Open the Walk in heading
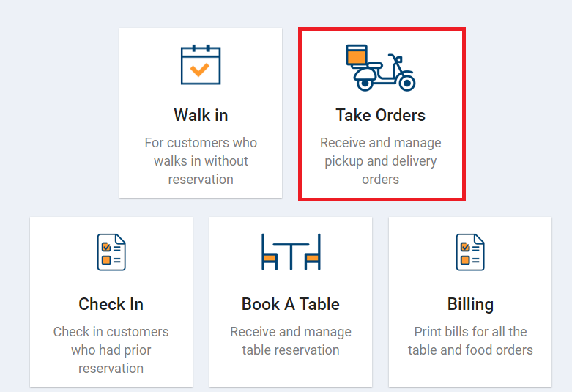Screen dimensions: 572x392 [201, 115]
